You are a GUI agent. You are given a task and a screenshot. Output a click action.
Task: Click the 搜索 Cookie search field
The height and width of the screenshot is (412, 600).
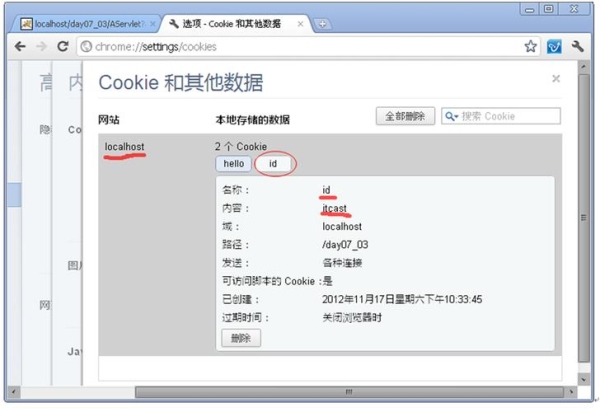tap(501, 116)
